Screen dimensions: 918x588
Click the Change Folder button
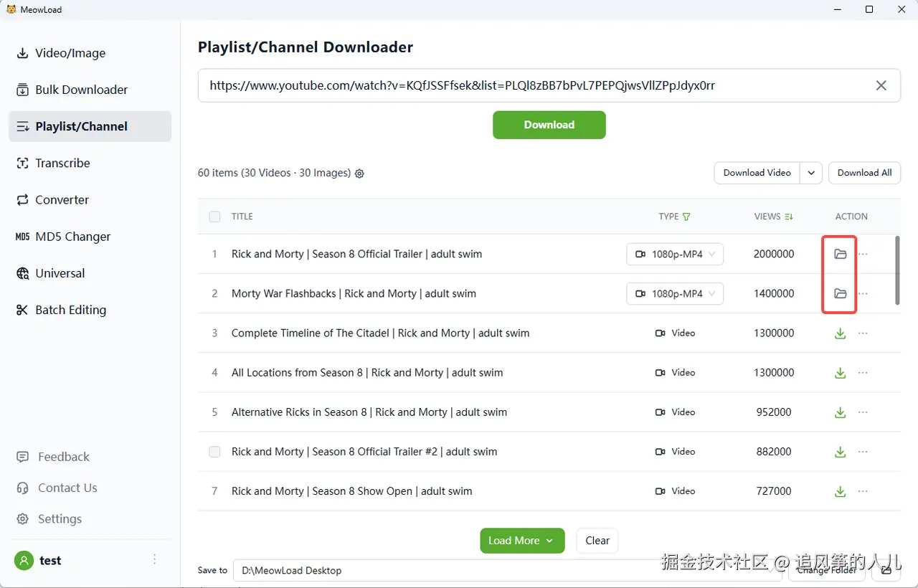[827, 571]
